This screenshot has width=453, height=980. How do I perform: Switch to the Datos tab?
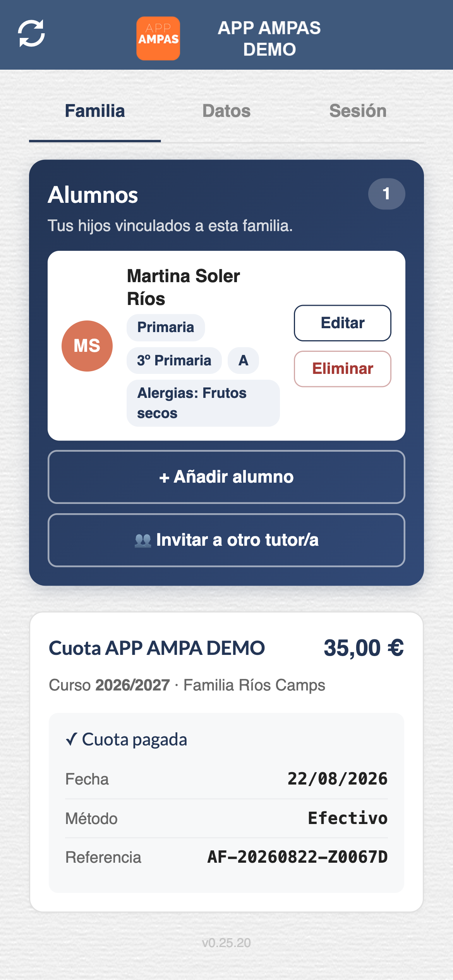[x=226, y=111]
